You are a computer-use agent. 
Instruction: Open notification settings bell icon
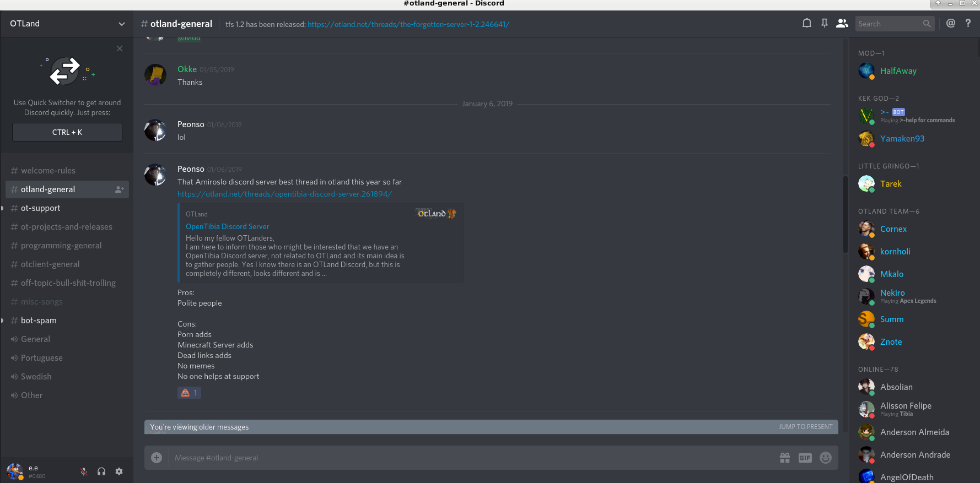806,24
